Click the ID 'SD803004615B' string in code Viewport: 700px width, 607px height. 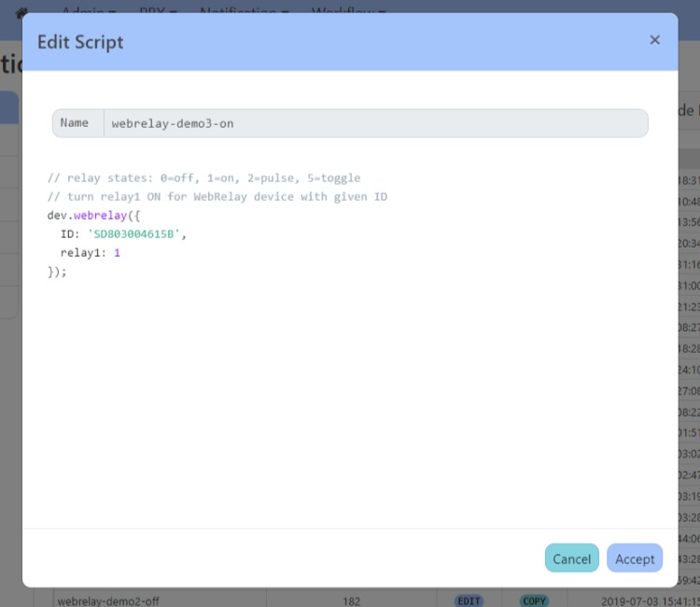133,234
